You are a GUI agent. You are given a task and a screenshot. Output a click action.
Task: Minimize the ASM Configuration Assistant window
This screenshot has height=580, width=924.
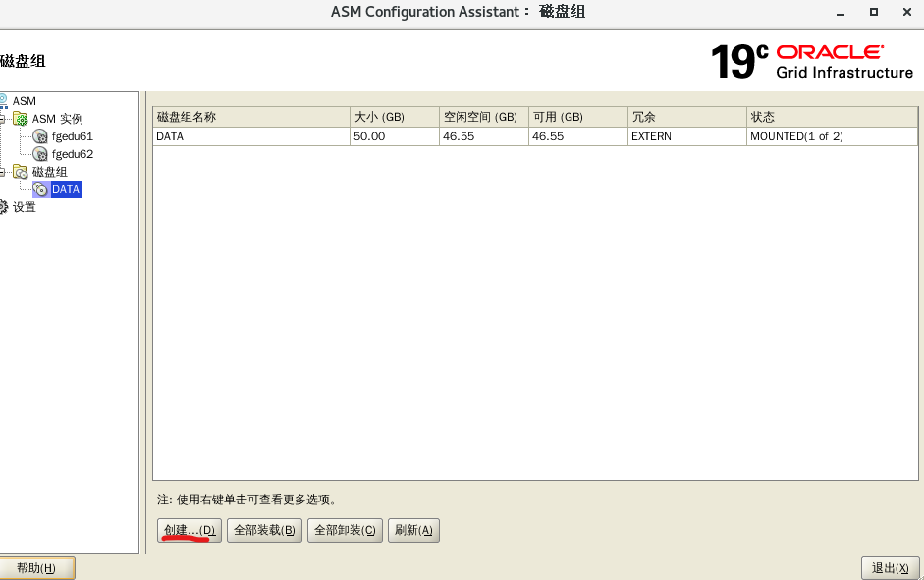[841, 13]
